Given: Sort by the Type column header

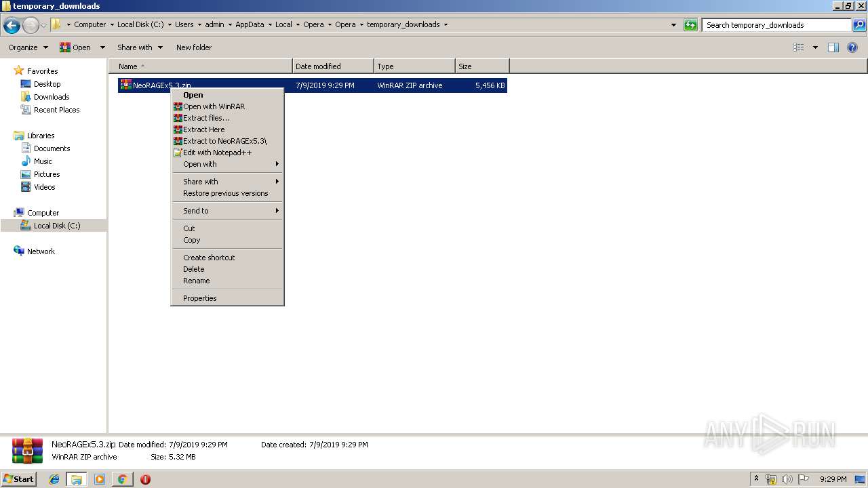Looking at the screenshot, I should 414,66.
